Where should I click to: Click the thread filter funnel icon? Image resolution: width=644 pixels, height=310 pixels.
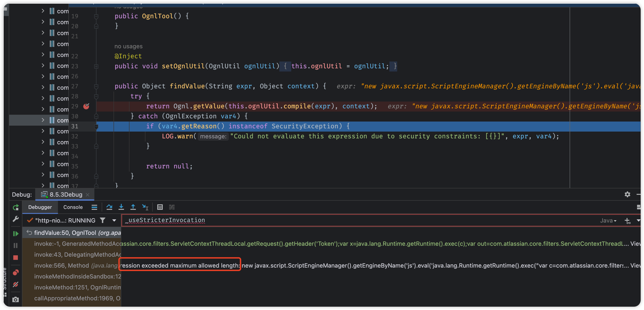click(x=103, y=220)
